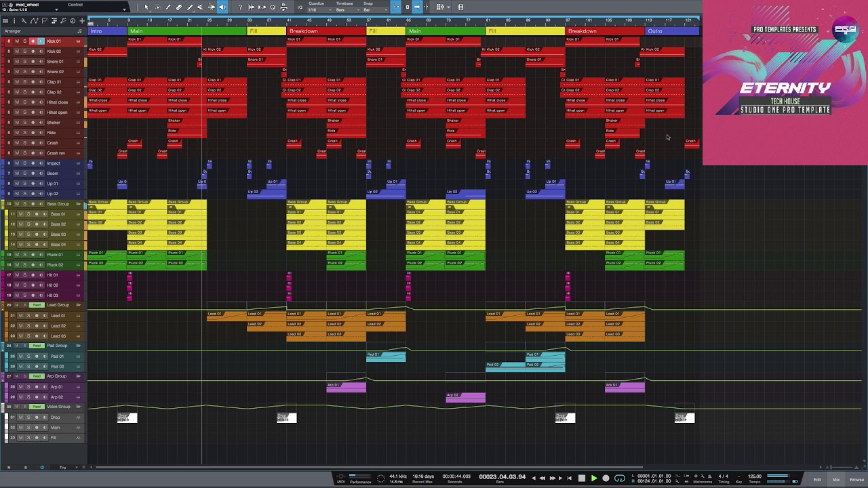Click the first Fill arranger section
Image resolution: width=868 pixels, height=488 pixels.
(x=267, y=31)
